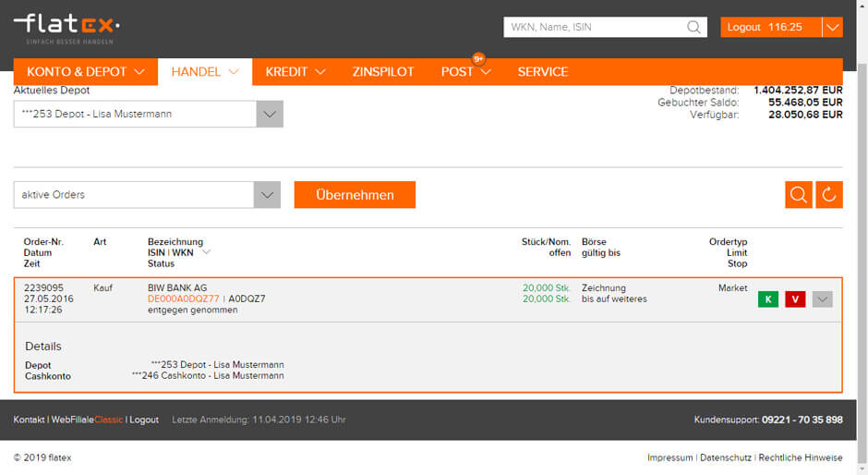Click the footer Logout link
The image size is (868, 475).
coord(144,420)
